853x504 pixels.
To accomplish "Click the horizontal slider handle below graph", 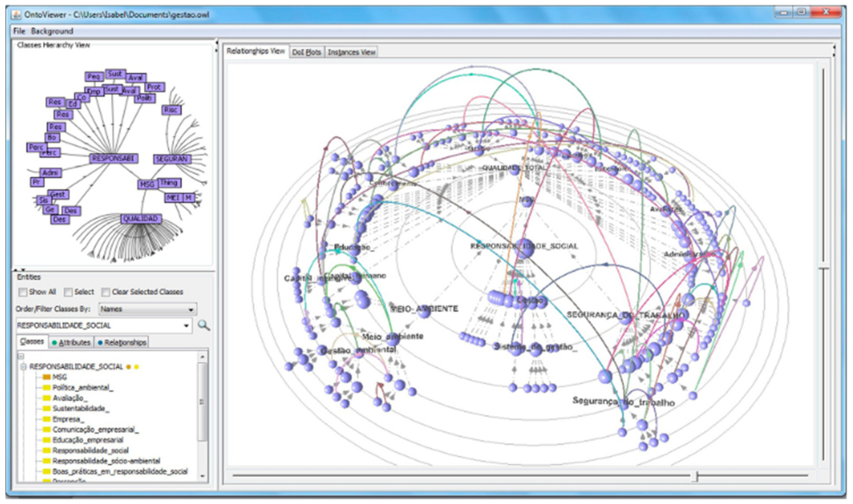I will point(695,476).
